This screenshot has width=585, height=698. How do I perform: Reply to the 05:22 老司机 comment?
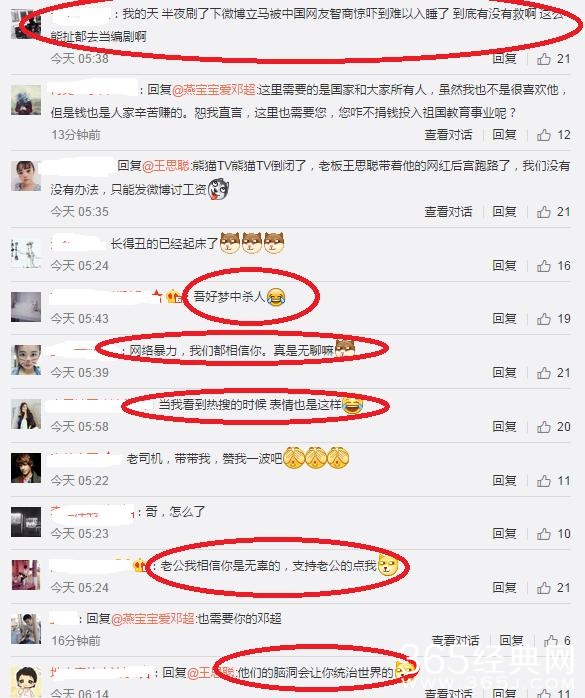tap(504, 481)
